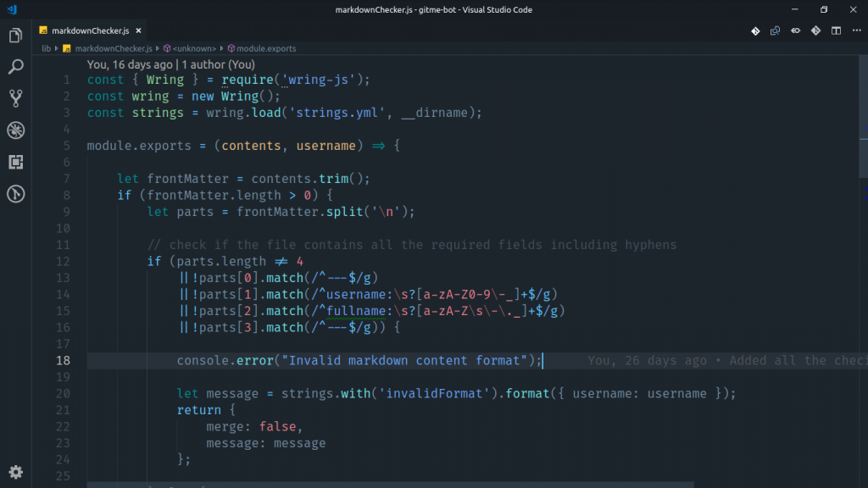The image size is (868, 488).
Task: Open the More Actions ellipsis menu
Action: coord(856,30)
